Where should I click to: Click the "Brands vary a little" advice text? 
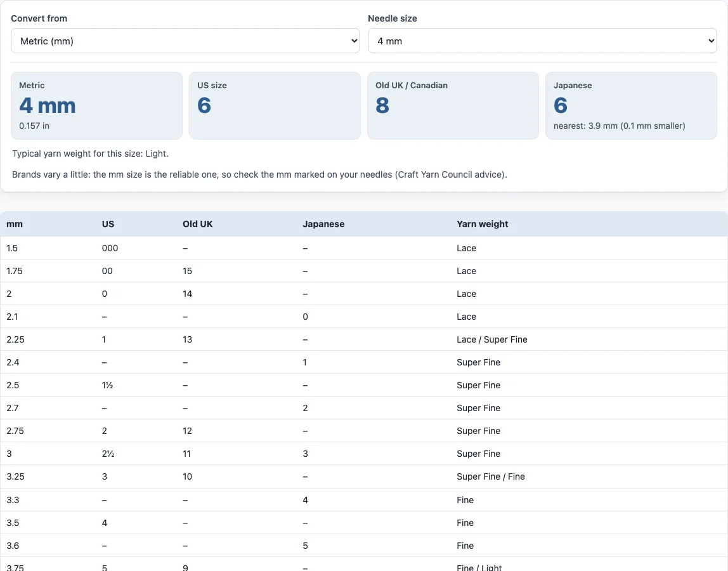(259, 174)
